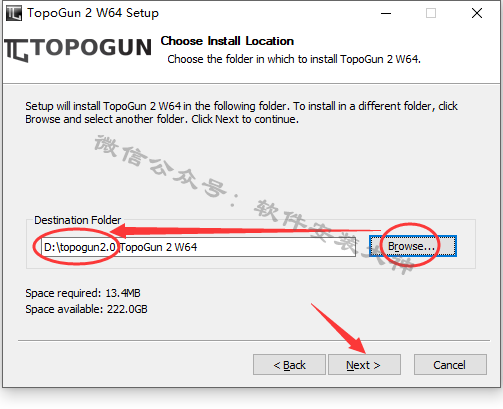503x409 pixels.
Task: Click the TOPOGUN logo in header
Action: 78,49
